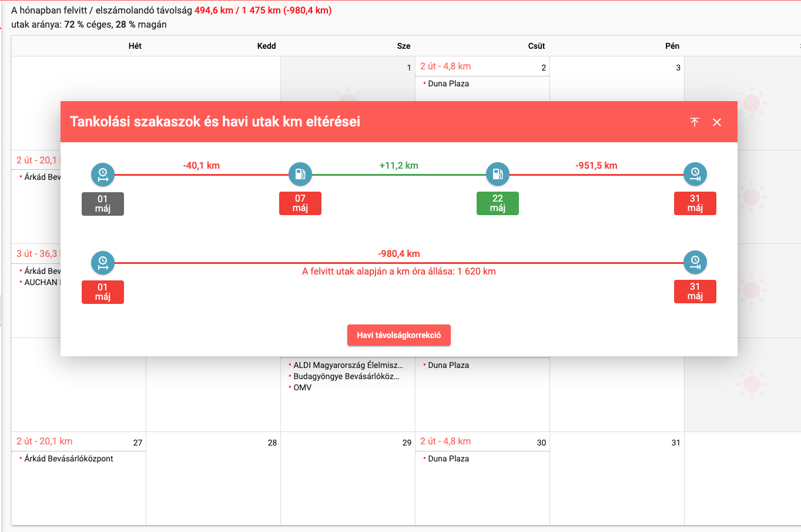Open the 2 út - 4,8 km summary on day 30
801x532 pixels.
[445, 441]
